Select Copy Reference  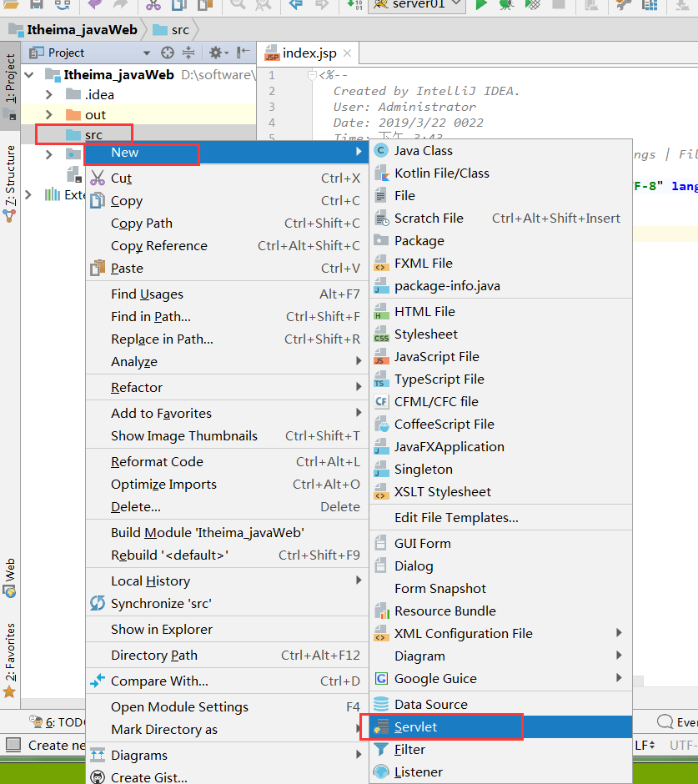point(227,245)
